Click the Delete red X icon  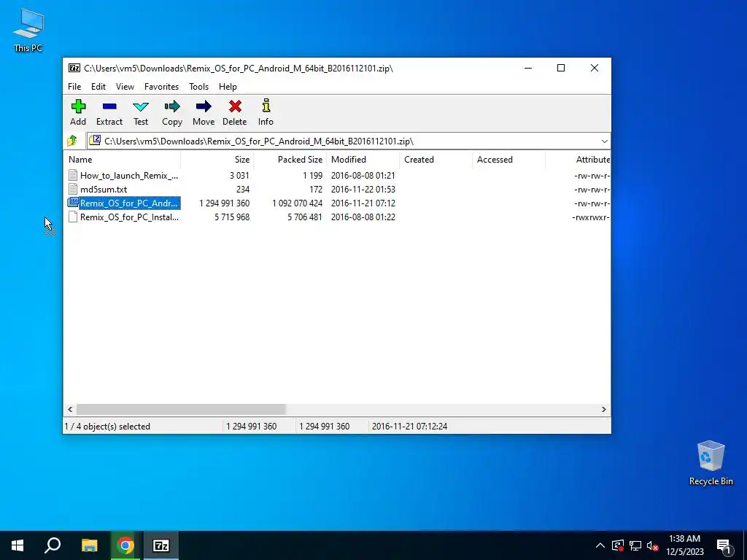235,106
